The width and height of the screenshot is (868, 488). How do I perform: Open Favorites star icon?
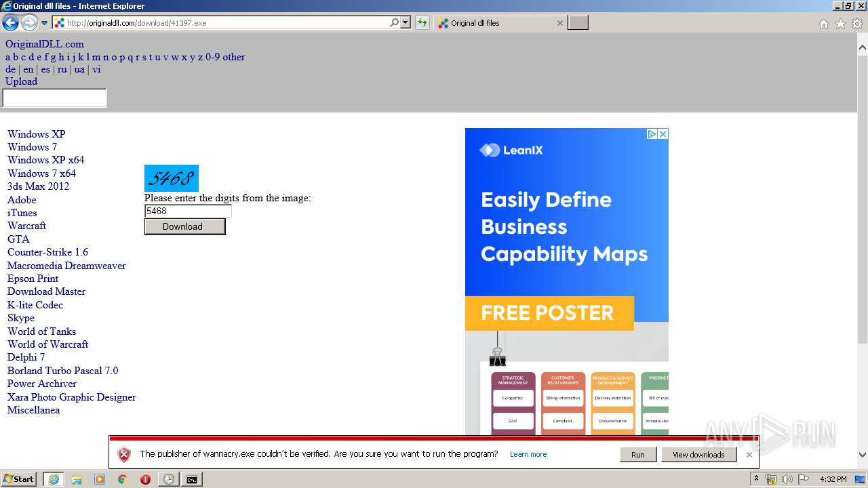pyautogui.click(x=840, y=24)
